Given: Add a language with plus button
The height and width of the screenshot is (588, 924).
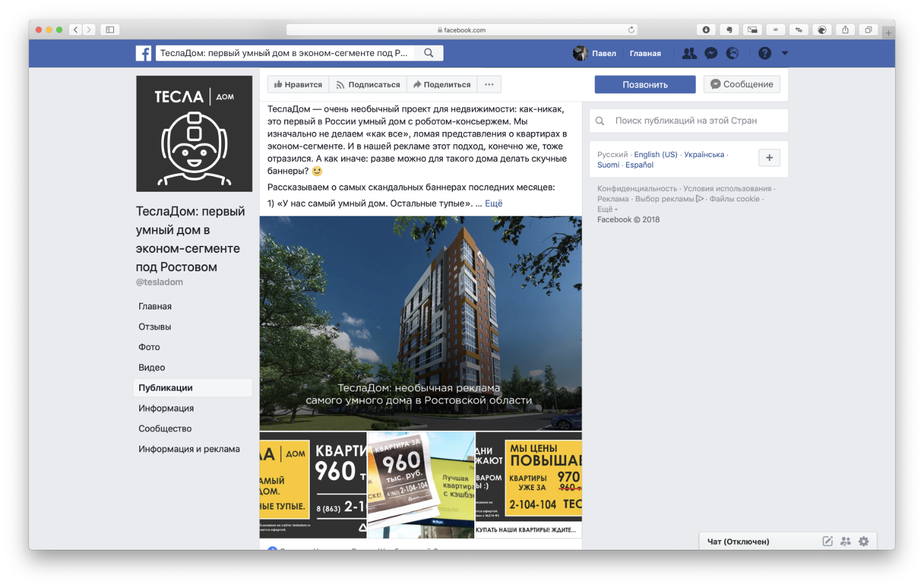Looking at the screenshot, I should click(769, 158).
